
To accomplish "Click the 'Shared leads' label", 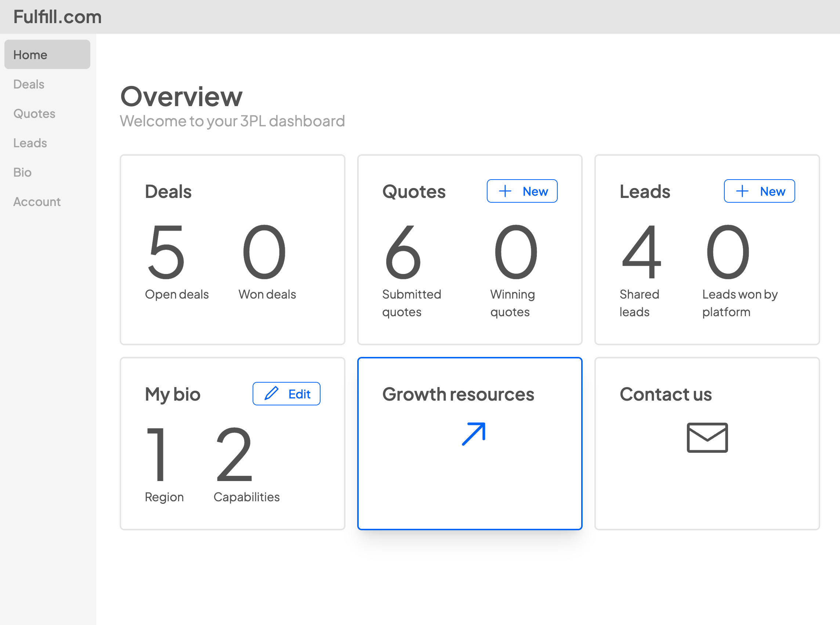I will coord(639,303).
